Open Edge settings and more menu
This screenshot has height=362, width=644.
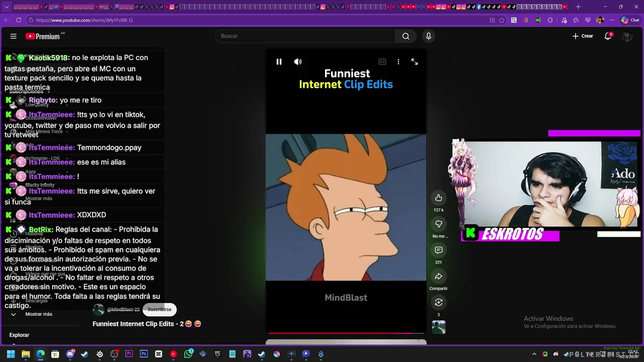coord(612,20)
